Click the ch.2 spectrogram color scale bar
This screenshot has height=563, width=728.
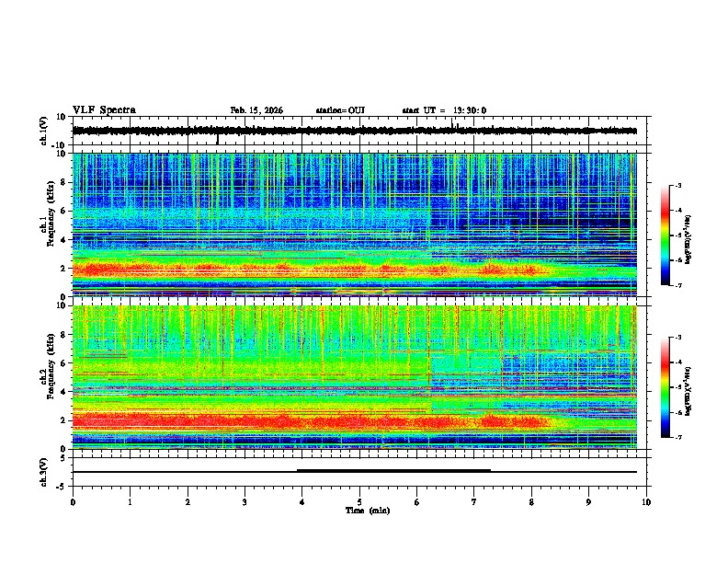[665, 387]
